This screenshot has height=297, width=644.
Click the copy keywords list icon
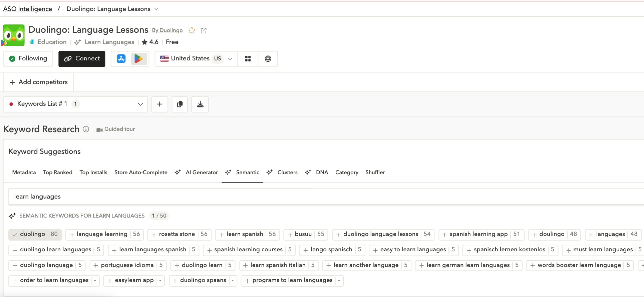pos(180,104)
